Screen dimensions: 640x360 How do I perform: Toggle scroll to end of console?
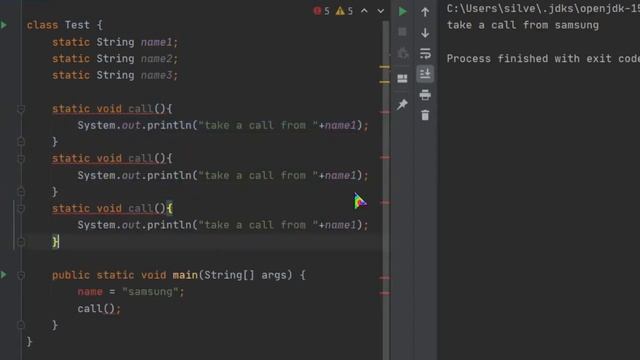click(x=425, y=74)
